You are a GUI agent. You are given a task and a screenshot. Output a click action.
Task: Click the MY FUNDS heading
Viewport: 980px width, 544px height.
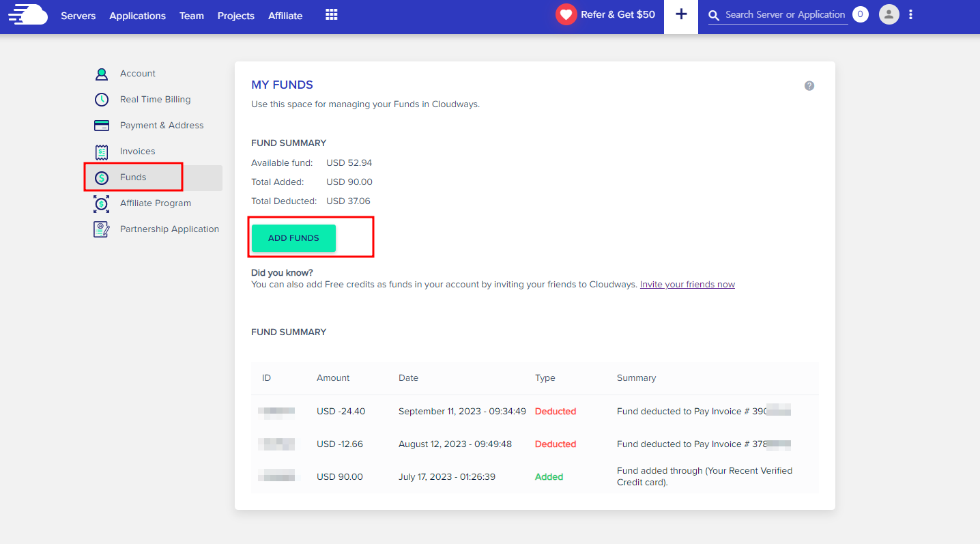pyautogui.click(x=282, y=85)
